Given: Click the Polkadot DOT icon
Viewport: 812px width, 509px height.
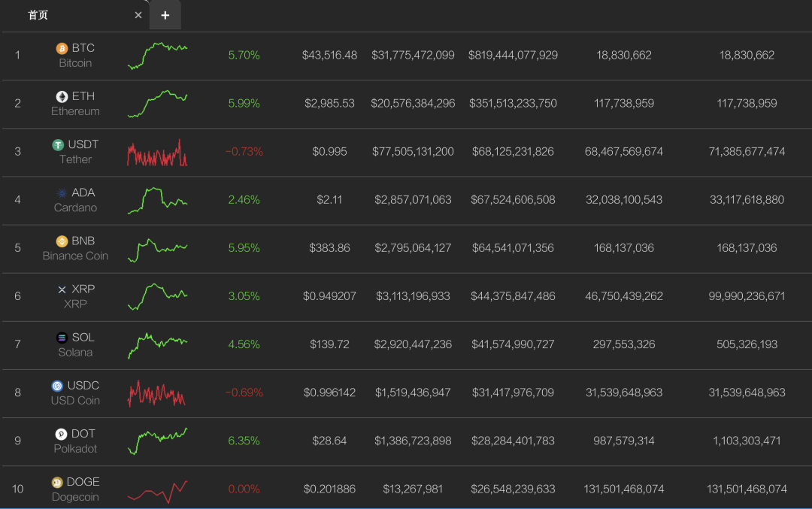Looking at the screenshot, I should pyautogui.click(x=61, y=434).
